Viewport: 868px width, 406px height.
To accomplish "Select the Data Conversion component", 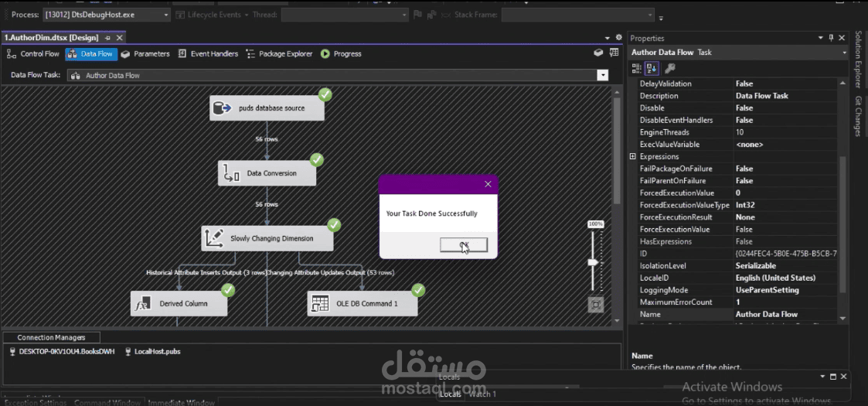I will 267,173.
